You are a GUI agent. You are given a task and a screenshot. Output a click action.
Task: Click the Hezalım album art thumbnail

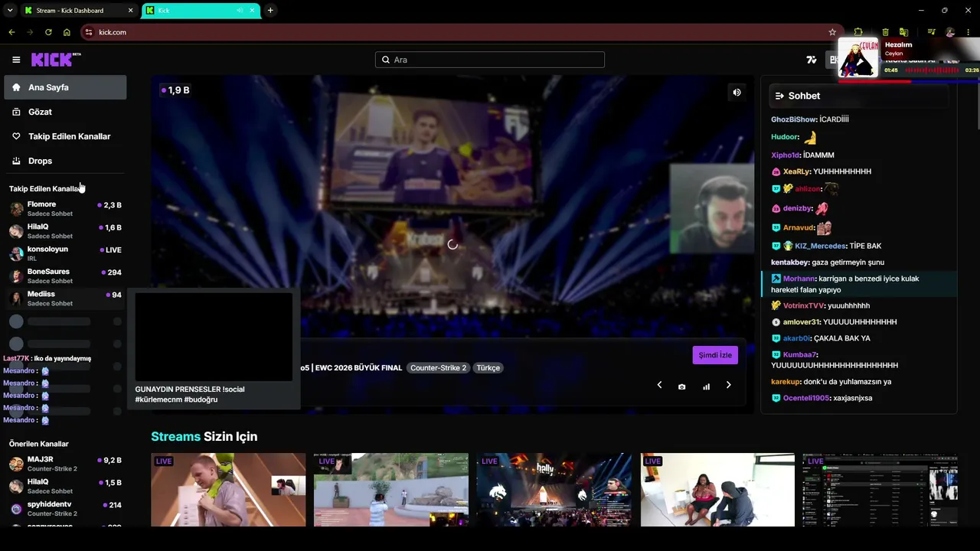click(x=858, y=58)
